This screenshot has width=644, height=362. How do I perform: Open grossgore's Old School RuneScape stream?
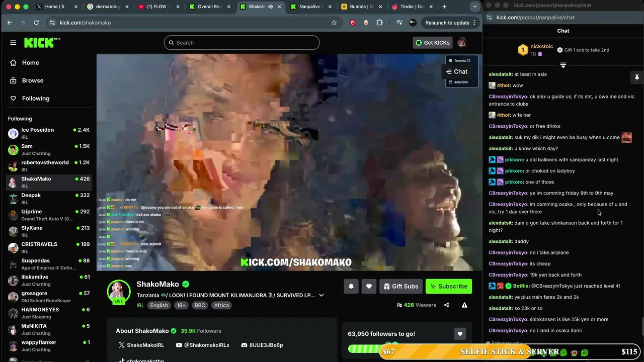pyautogui.click(x=48, y=297)
